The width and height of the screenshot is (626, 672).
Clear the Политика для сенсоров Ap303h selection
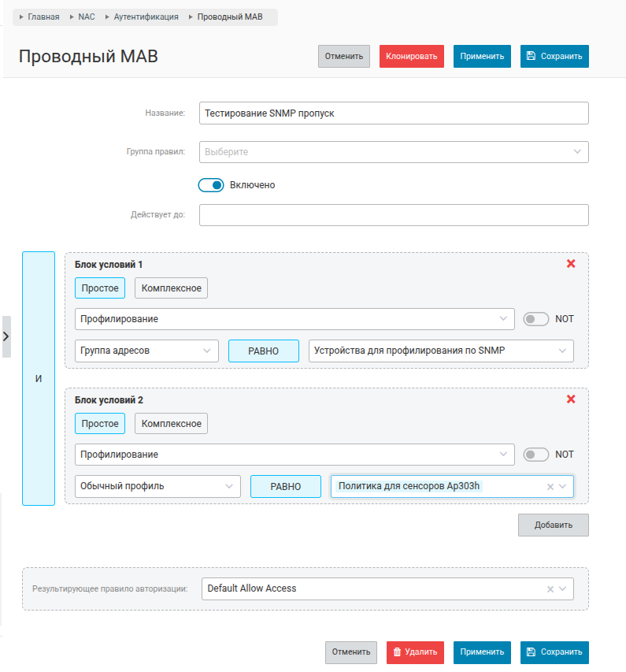point(550,486)
